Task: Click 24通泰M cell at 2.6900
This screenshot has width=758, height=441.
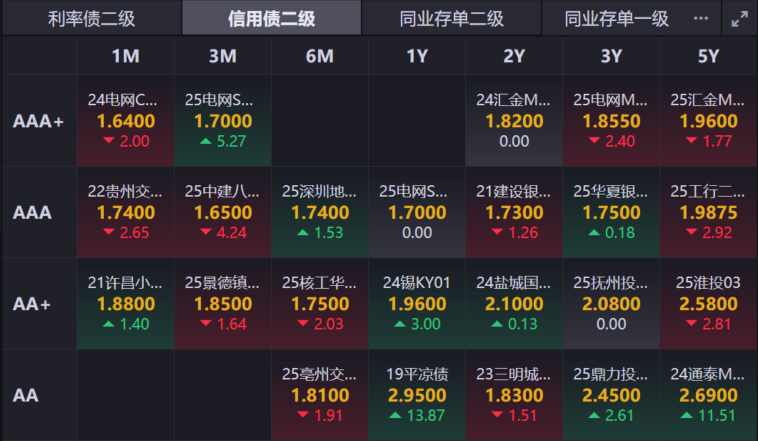Action: (x=708, y=395)
